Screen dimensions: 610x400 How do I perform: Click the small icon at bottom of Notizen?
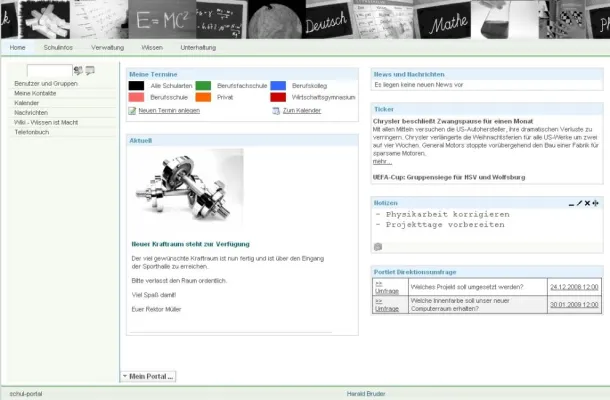(x=378, y=247)
